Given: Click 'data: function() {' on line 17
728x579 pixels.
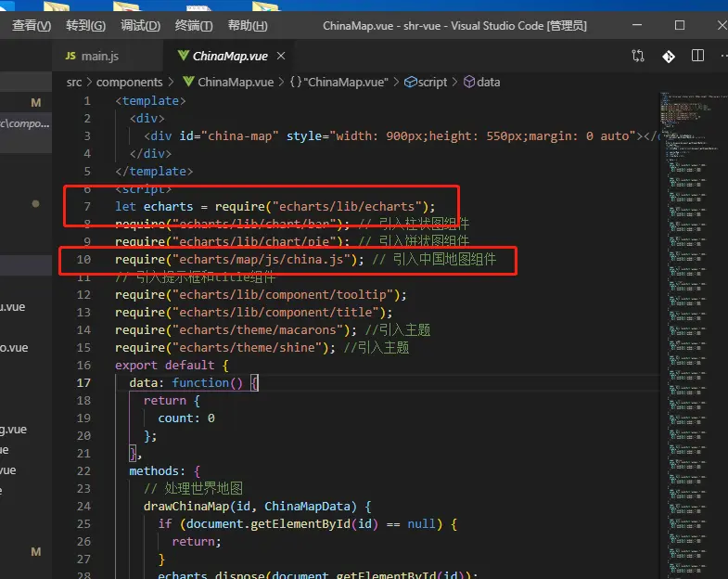Looking at the screenshot, I should 194,383.
